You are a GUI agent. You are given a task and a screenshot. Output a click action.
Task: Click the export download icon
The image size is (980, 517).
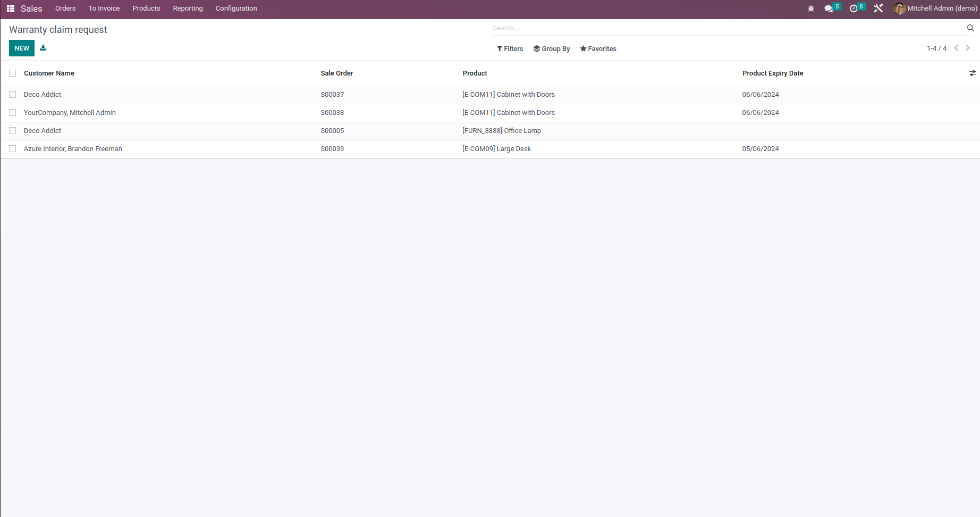[x=43, y=48]
